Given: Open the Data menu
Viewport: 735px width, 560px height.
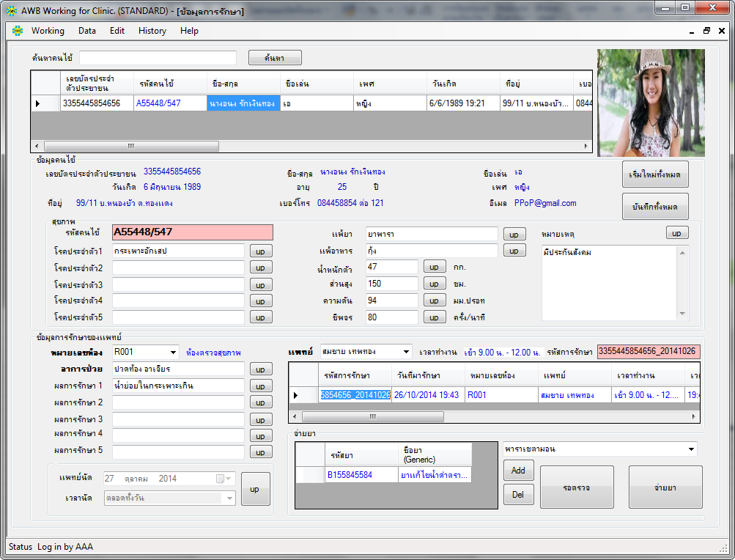Looking at the screenshot, I should pos(87,31).
